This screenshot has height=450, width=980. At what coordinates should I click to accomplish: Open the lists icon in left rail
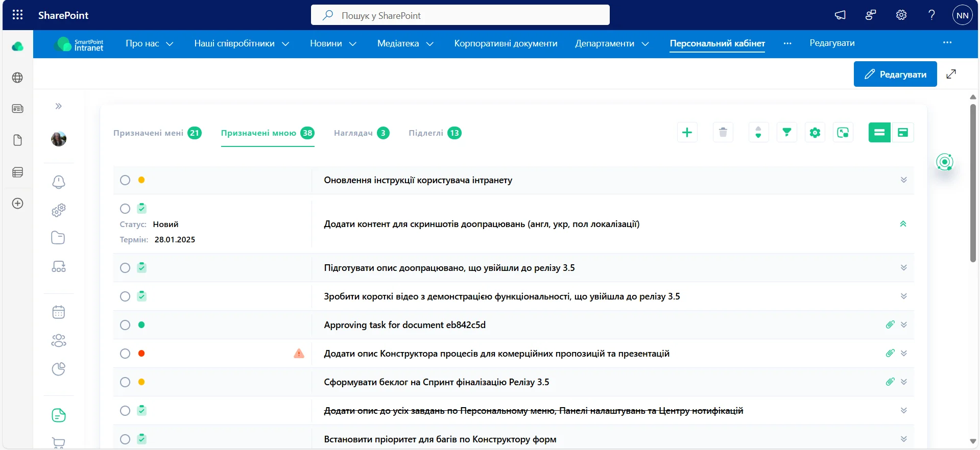tap(17, 172)
